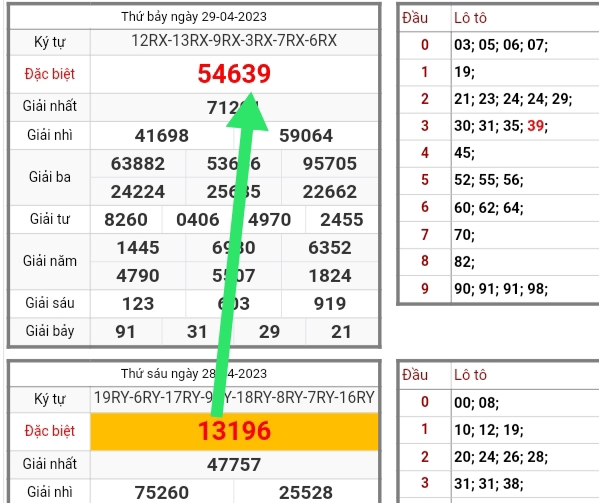The image size is (599, 503).
Task: Select the lower Giải nhì number 25528
Action: coord(306,493)
